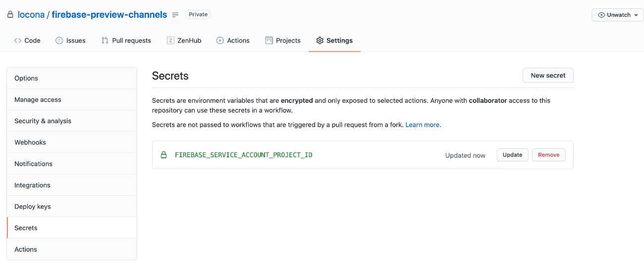Click Update for the Firebase secret
The height and width of the screenshot is (273, 644).
512,155
